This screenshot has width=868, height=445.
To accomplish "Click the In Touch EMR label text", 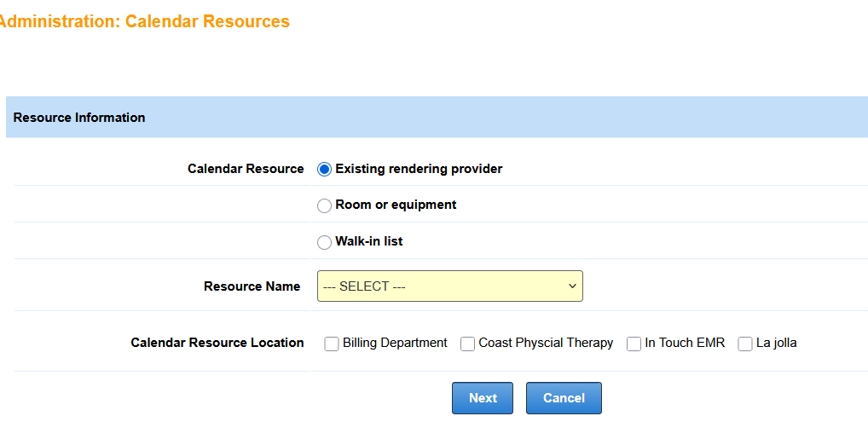I will pos(685,343).
